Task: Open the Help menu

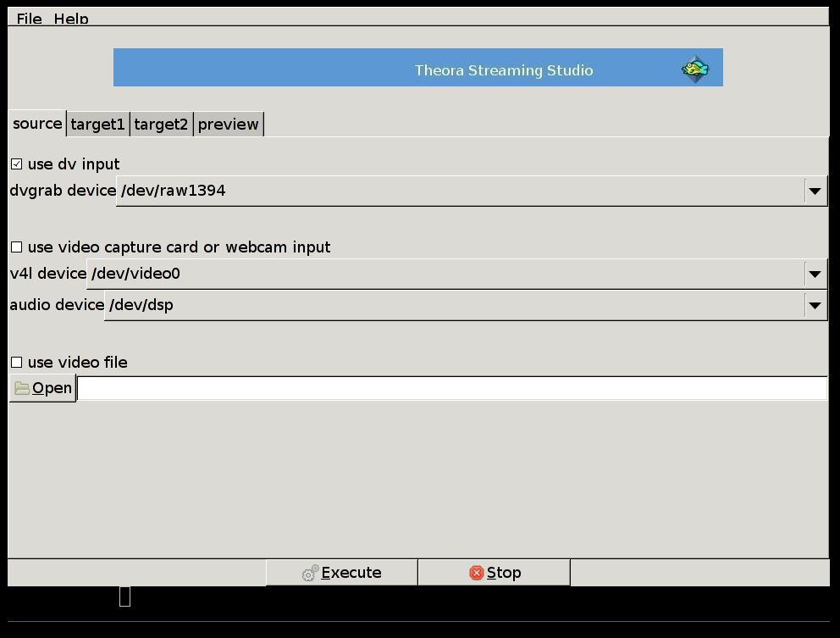Action: 71,19
